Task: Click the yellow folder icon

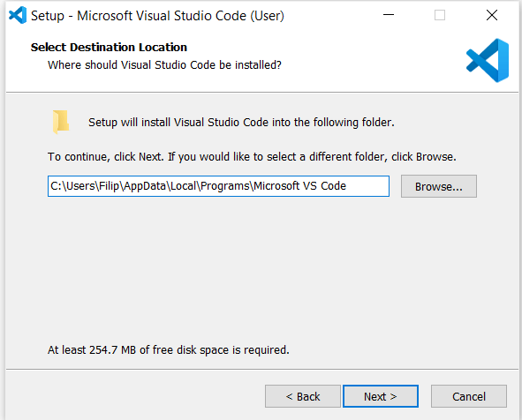Action: pyautogui.click(x=61, y=122)
